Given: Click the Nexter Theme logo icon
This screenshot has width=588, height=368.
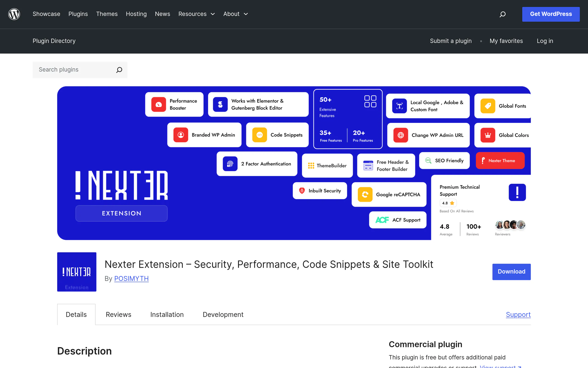Looking at the screenshot, I should point(483,160).
